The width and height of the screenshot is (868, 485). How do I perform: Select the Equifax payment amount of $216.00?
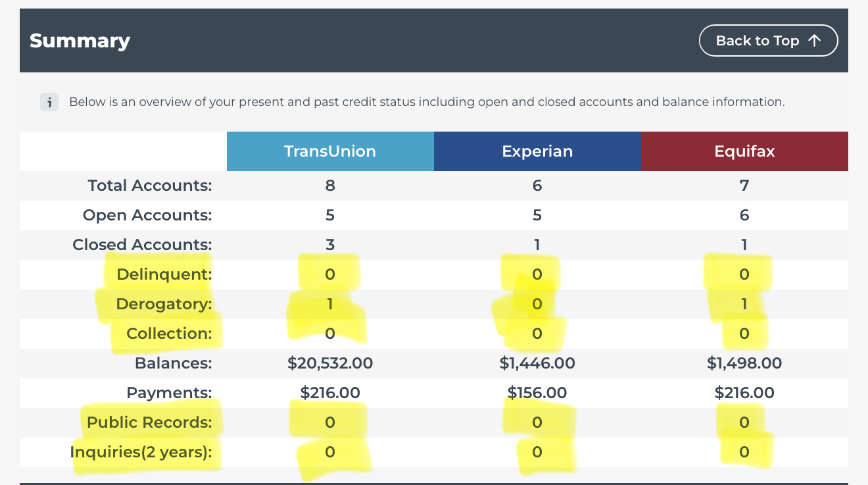coord(744,392)
